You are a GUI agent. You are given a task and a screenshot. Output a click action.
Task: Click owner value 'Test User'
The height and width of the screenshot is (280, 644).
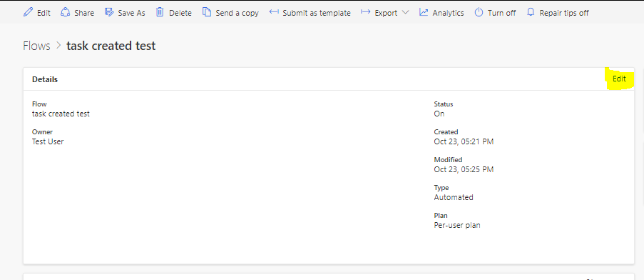[48, 142]
